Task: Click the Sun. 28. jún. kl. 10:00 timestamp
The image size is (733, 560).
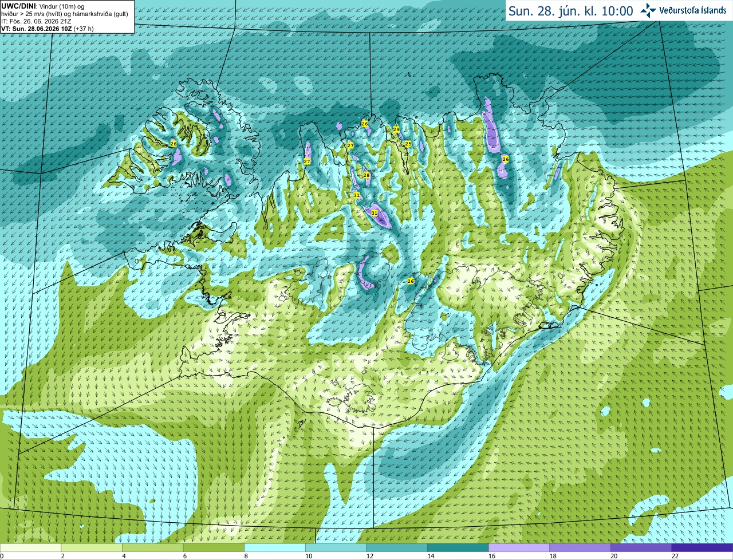Action: (x=571, y=11)
